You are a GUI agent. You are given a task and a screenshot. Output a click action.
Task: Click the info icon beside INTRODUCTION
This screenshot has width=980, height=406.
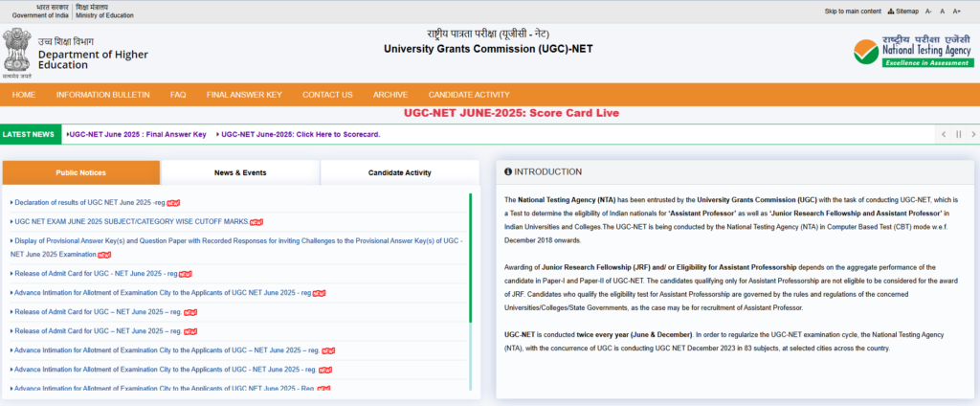coord(508,172)
